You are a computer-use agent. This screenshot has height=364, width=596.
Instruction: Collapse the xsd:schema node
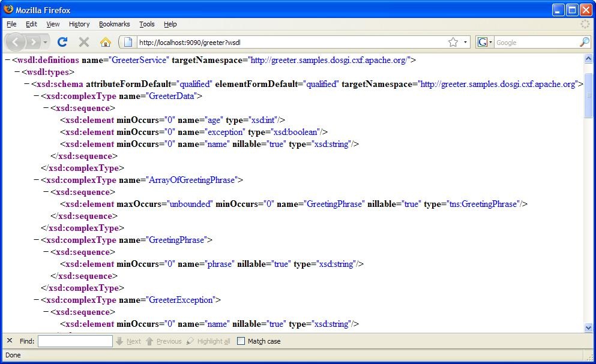[x=26, y=84]
